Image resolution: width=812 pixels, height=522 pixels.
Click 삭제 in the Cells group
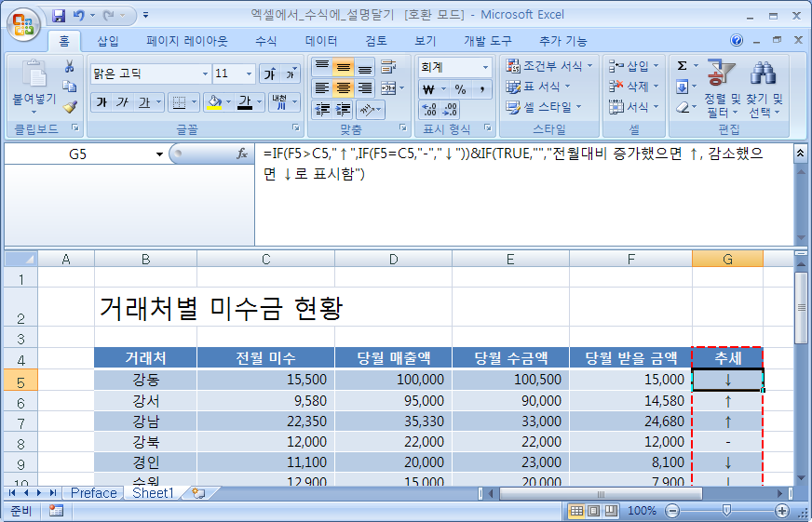pos(633,87)
